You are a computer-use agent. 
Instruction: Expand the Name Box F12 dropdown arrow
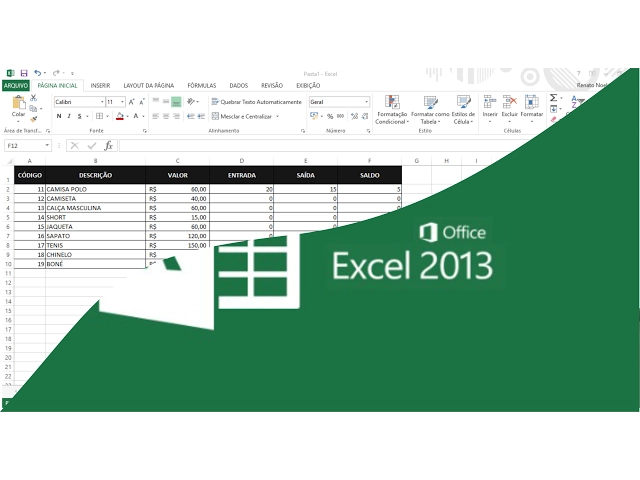coord(47,146)
